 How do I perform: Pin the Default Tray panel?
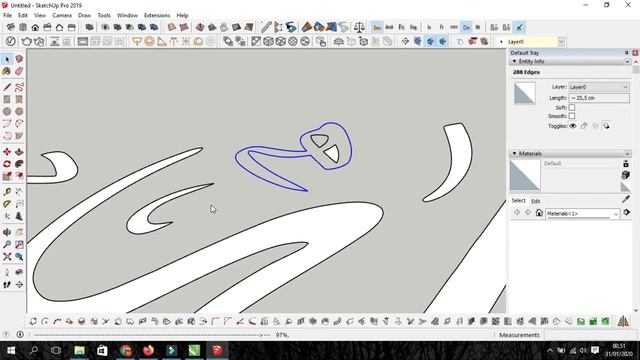point(627,53)
